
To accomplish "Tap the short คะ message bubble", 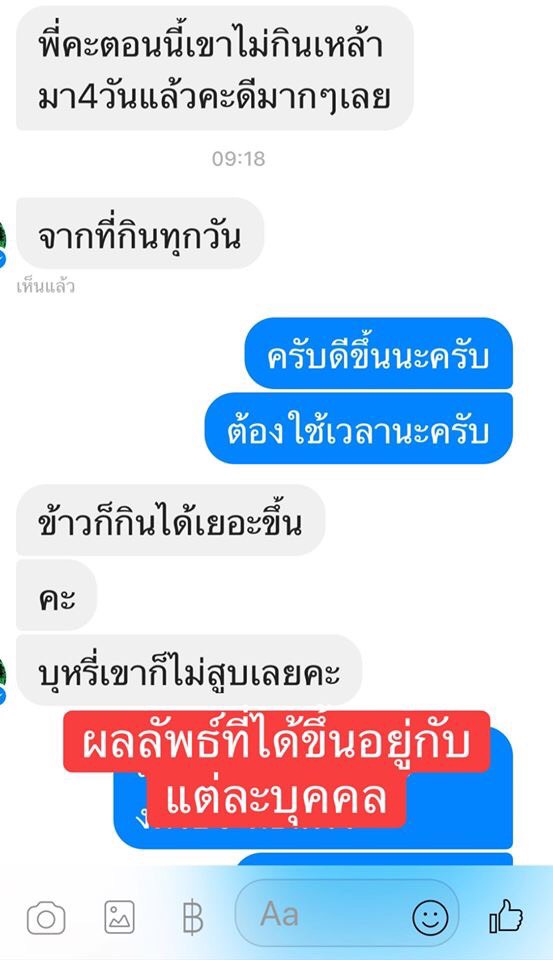I will (56, 595).
